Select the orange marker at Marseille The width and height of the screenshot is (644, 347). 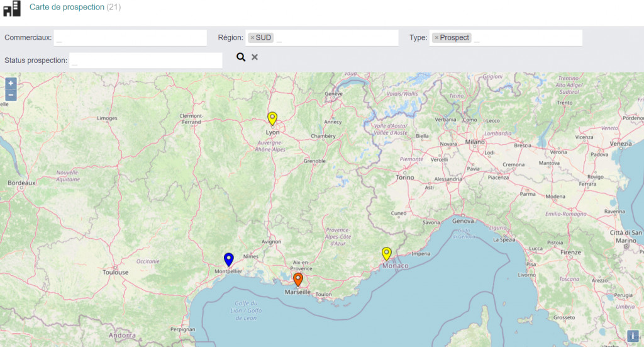coord(298,279)
